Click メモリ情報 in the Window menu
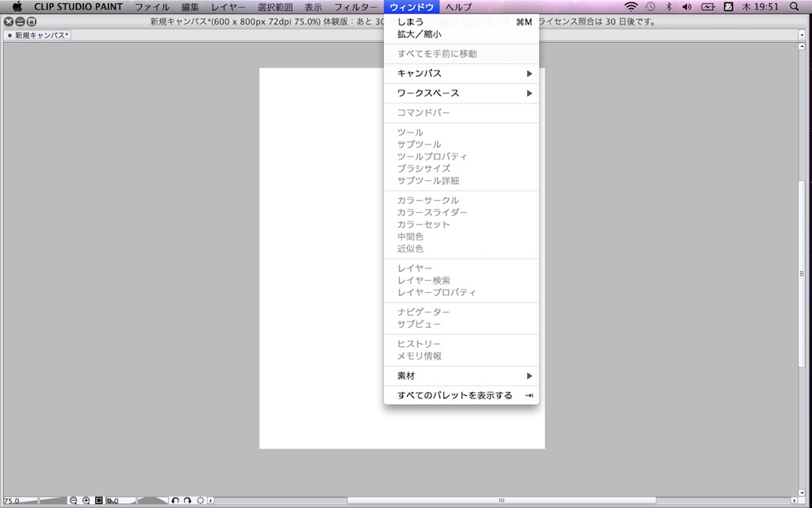 [x=461, y=356]
